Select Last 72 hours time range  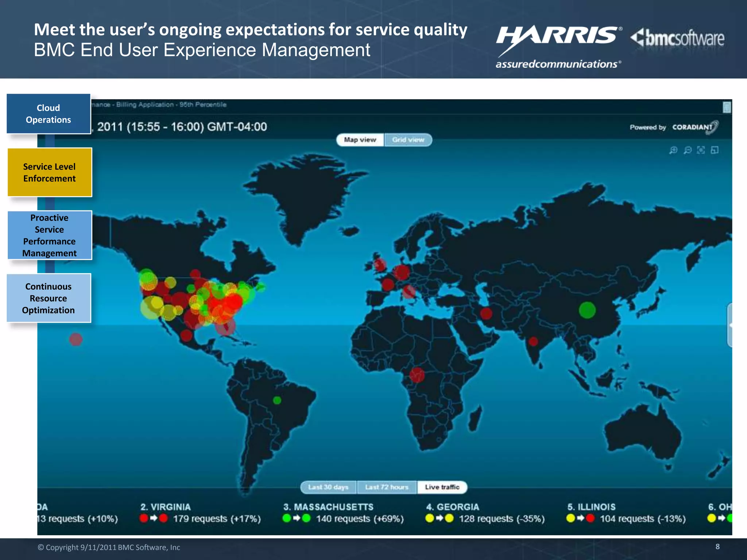tap(387, 487)
